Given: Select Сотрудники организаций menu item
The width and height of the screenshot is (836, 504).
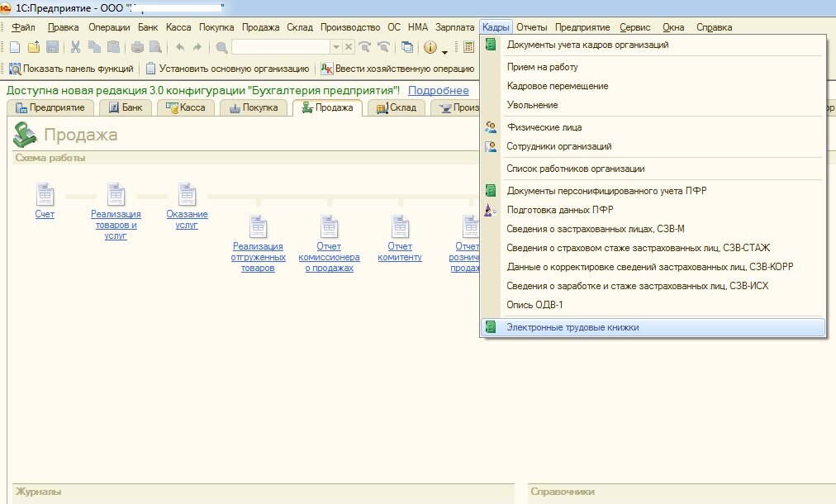Looking at the screenshot, I should [x=653, y=146].
